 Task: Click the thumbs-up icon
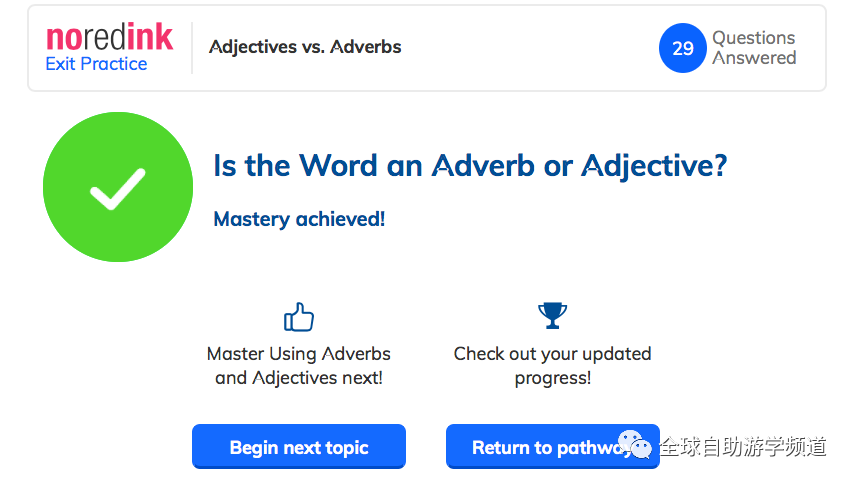click(298, 317)
